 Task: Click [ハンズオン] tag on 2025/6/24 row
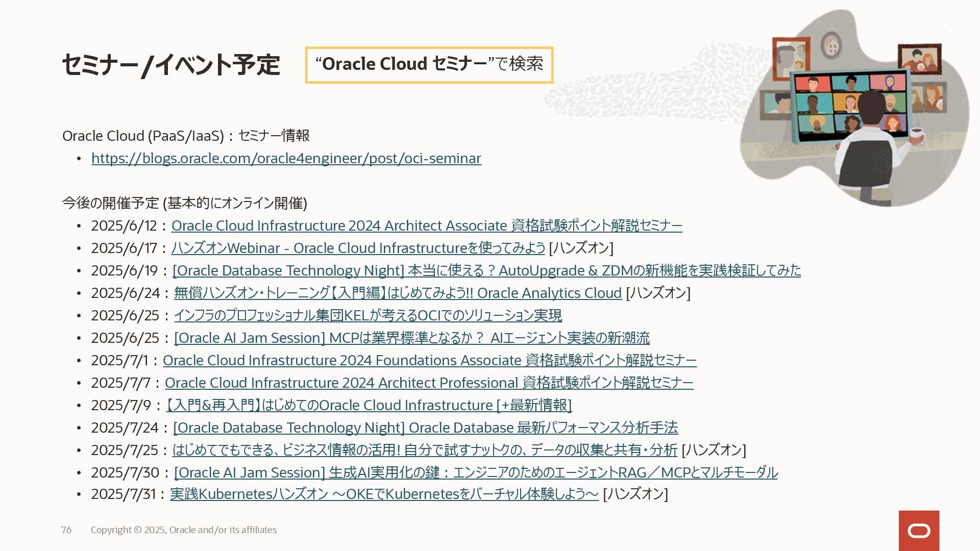coord(658,293)
